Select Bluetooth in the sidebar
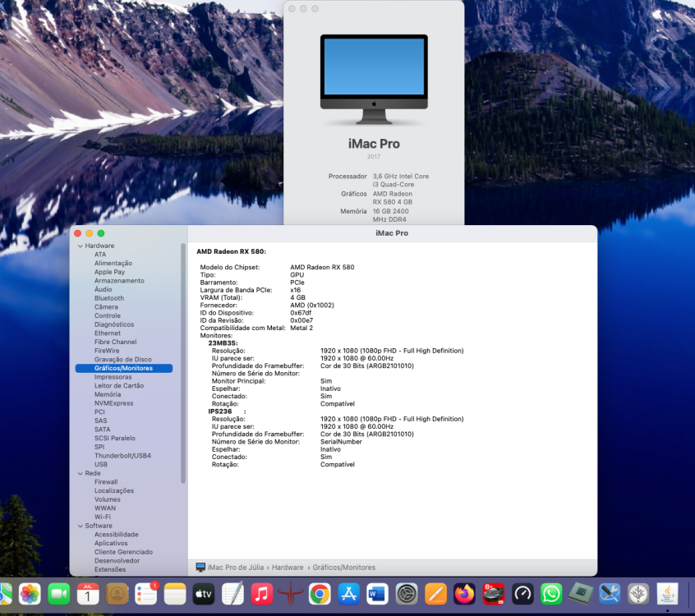The image size is (695, 616). click(x=109, y=298)
